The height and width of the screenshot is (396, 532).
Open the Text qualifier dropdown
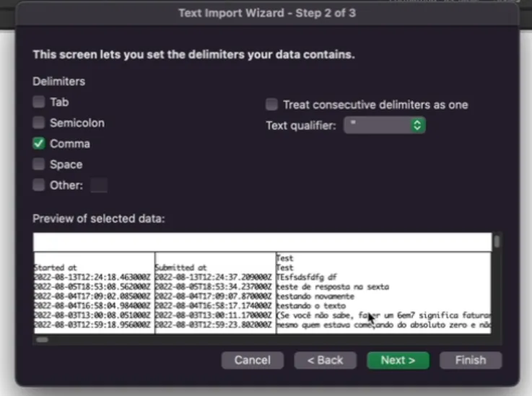click(385, 125)
